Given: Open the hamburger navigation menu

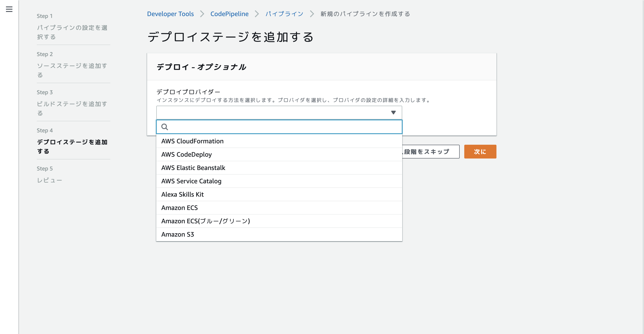Looking at the screenshot, I should click(x=9, y=9).
